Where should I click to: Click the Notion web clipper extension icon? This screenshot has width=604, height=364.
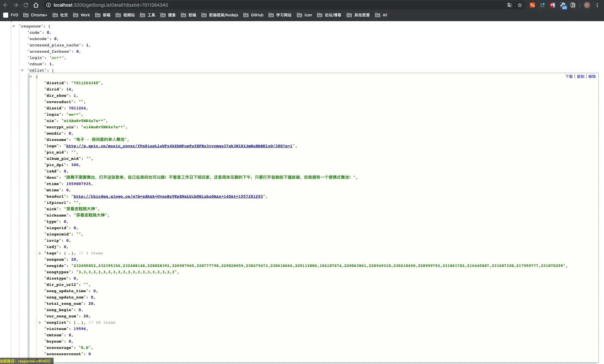[x=573, y=5]
